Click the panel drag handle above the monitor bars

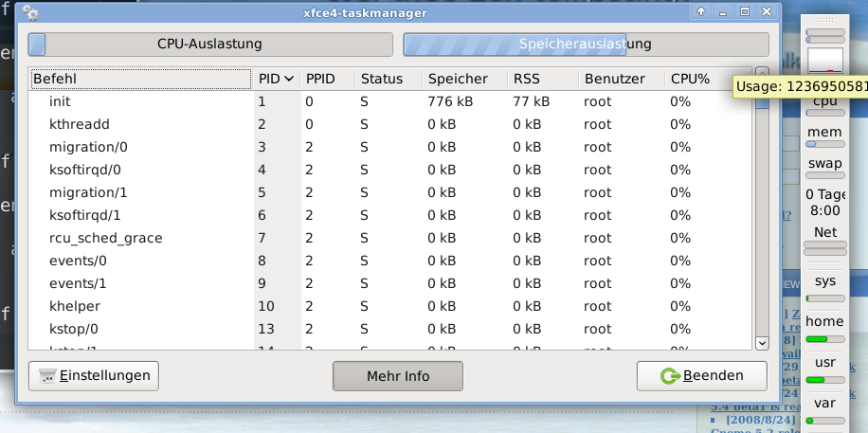point(823,20)
